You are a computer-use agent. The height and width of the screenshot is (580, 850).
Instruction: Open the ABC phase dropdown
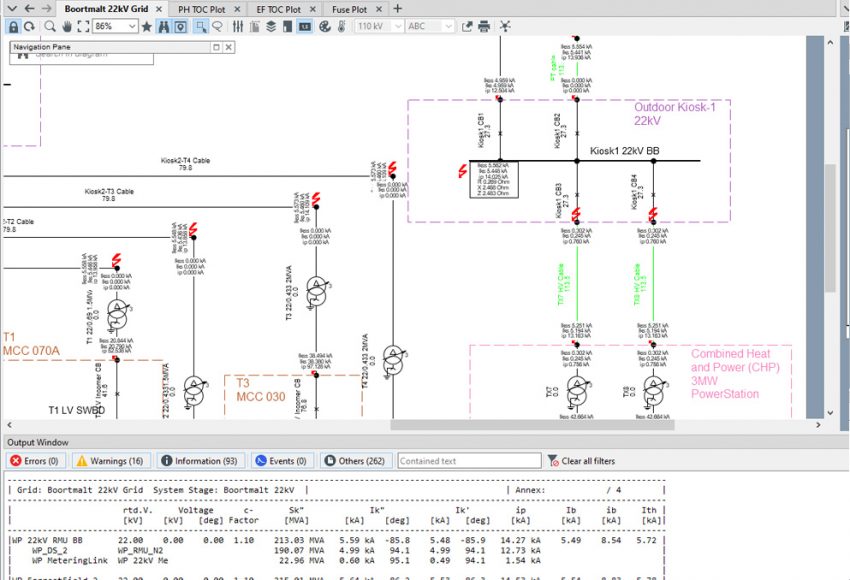tap(447, 26)
